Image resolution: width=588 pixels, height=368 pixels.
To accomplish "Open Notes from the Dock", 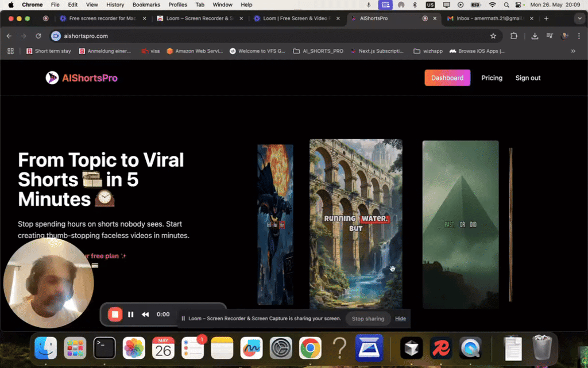I will coord(222,348).
